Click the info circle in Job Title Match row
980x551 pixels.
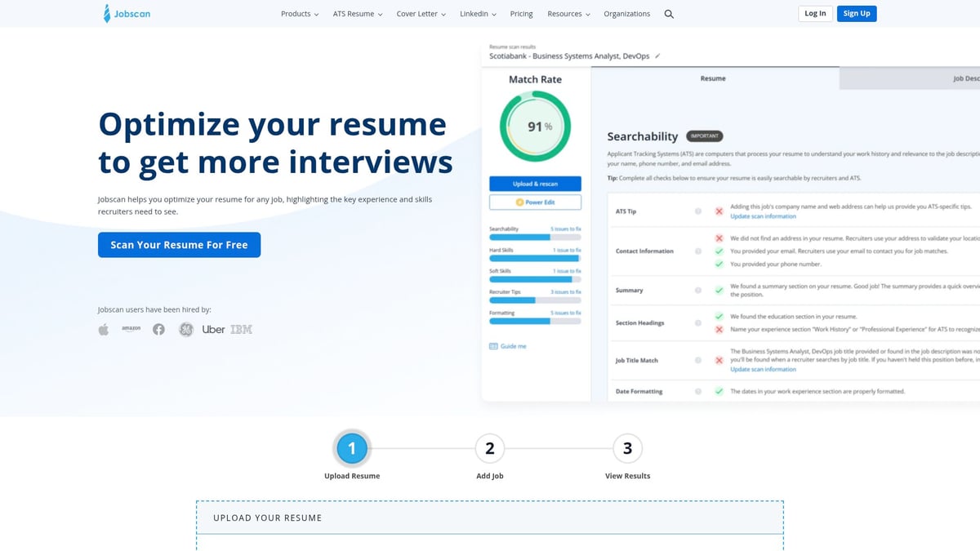698,360
